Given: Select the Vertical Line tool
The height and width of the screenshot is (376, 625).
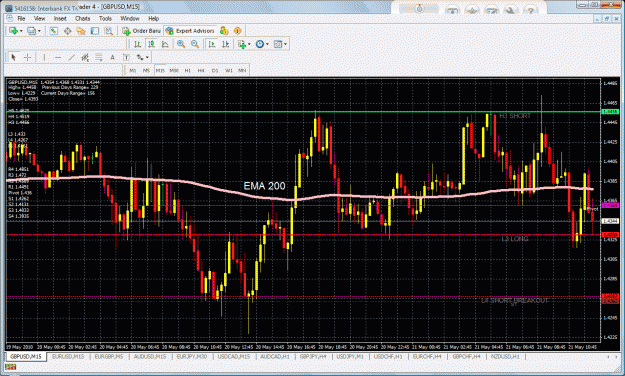Looking at the screenshot, I should coord(44,57).
